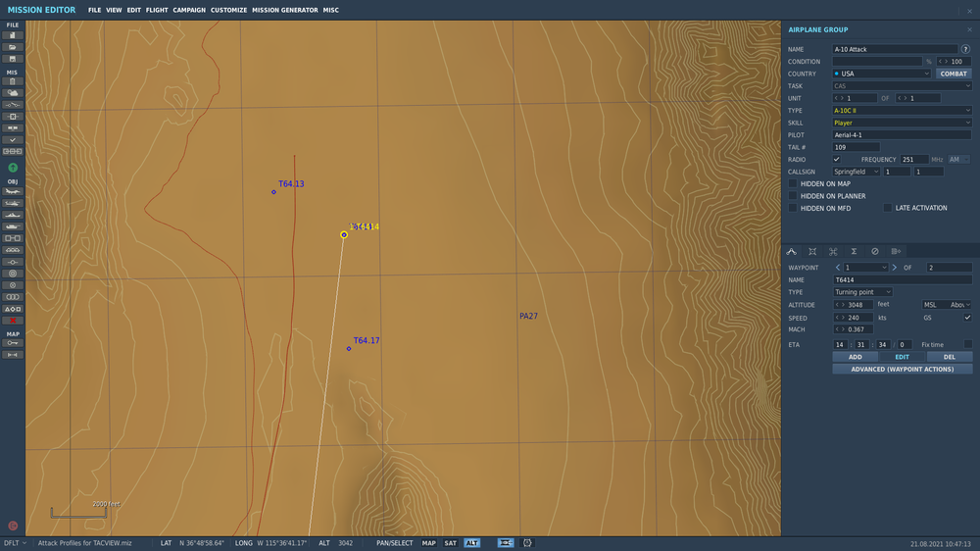Enable LATE ACTIVATION checkbox
This screenshot has height=551, width=980.
pos(888,208)
